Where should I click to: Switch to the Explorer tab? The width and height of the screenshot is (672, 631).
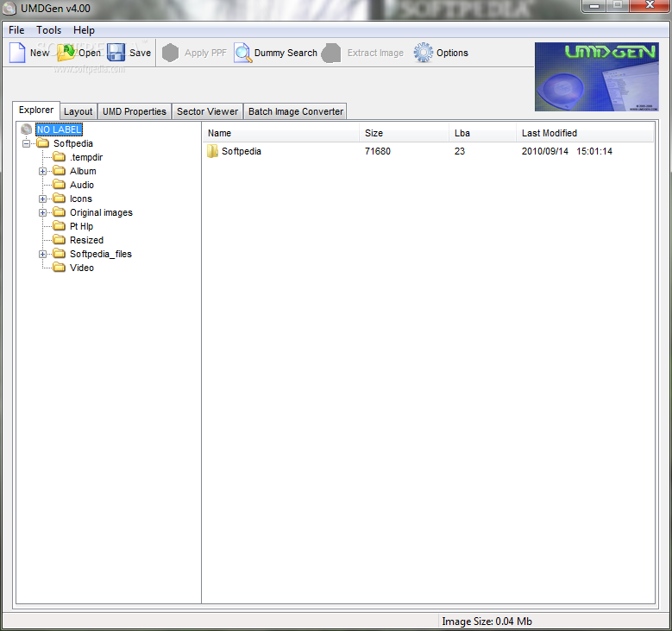(36, 110)
